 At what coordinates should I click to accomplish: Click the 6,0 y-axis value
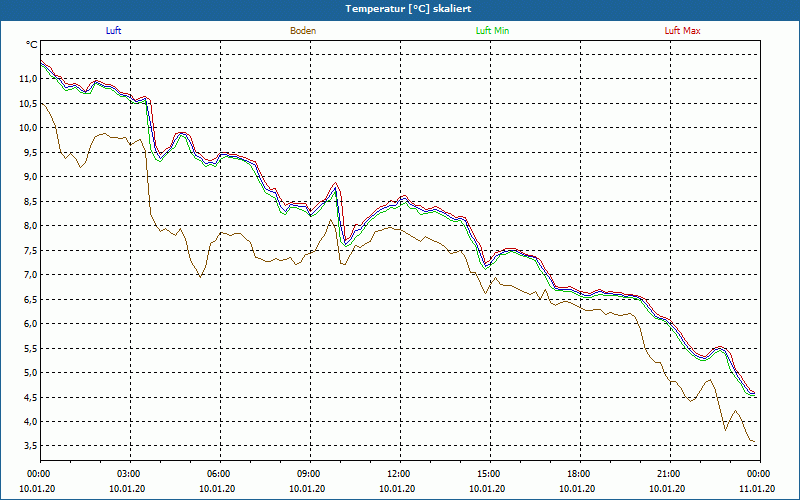[x=30, y=323]
